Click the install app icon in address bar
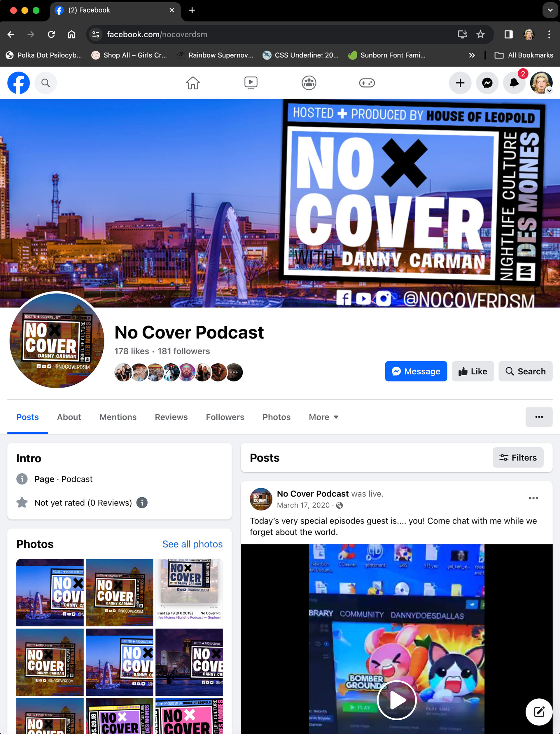Screen dimensions: 560x734 coord(462,34)
